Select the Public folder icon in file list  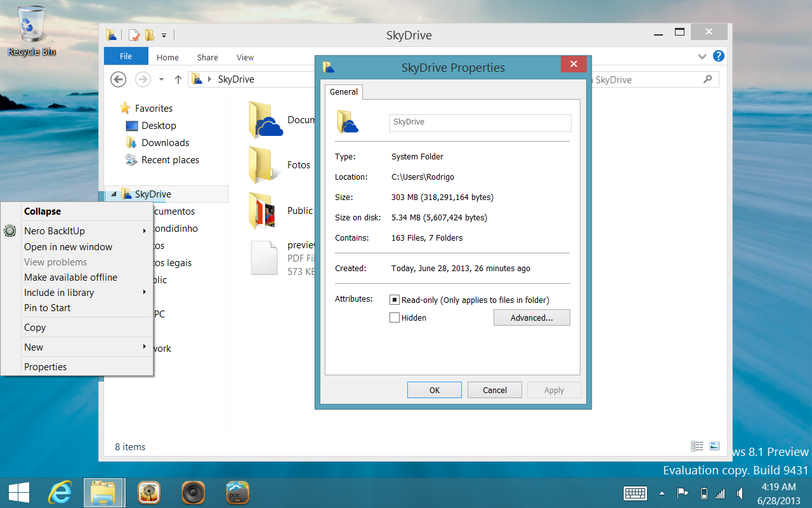[x=262, y=211]
